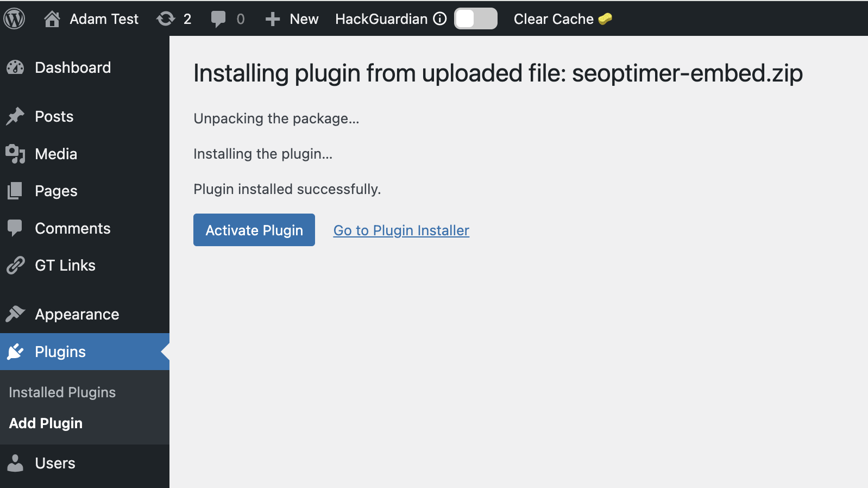
Task: Click the WordPress logo icon
Action: click(15, 19)
